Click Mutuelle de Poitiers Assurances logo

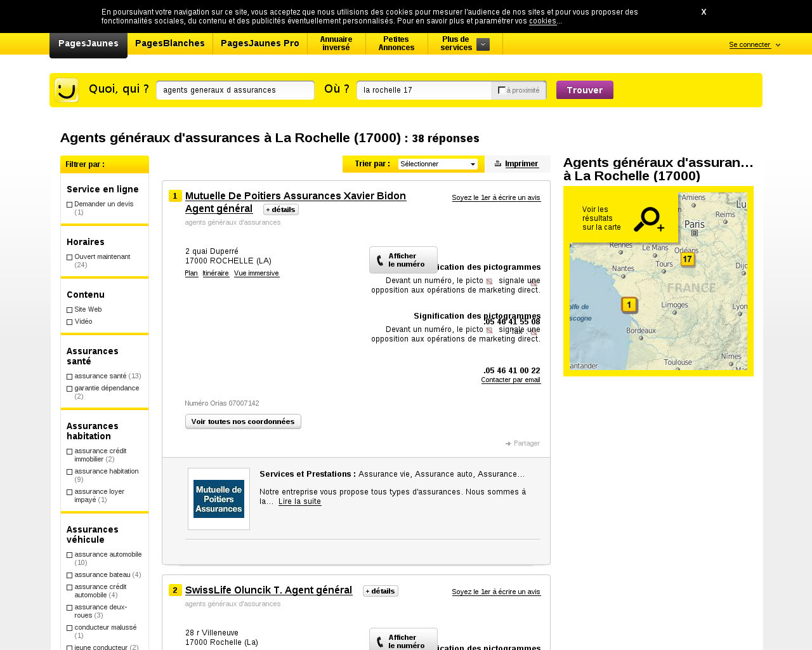pos(219,499)
